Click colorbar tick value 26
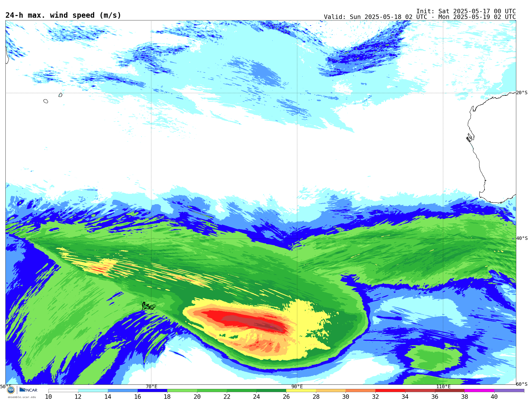The image size is (532, 400). click(286, 397)
